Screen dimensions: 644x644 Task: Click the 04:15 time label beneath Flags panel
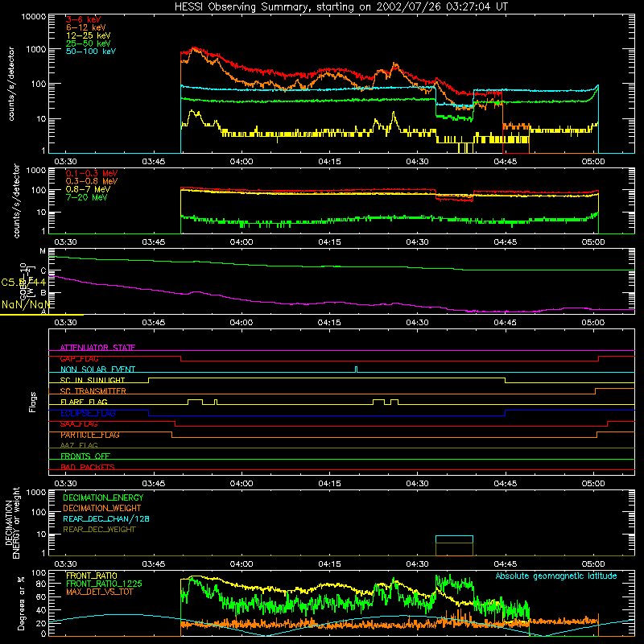[x=329, y=484]
